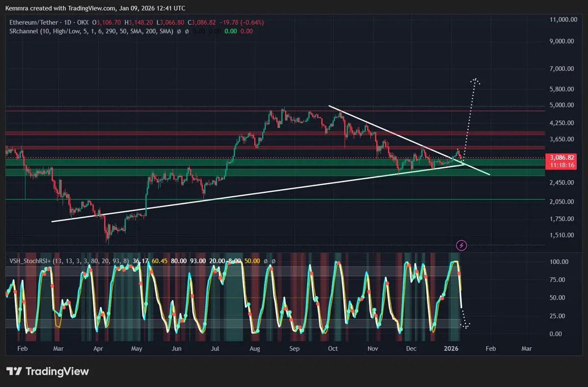Click the 4,250.00 price axis label
The image size is (588, 387).
pos(562,123)
